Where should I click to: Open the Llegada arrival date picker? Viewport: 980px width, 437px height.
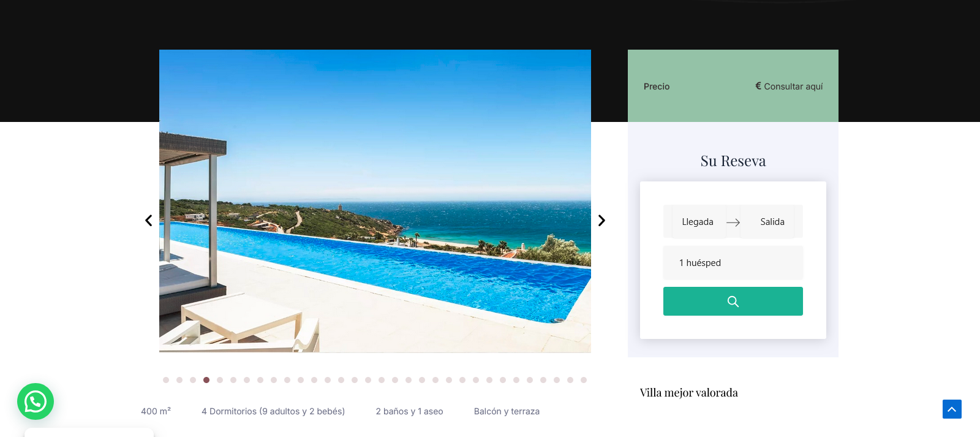point(698,222)
